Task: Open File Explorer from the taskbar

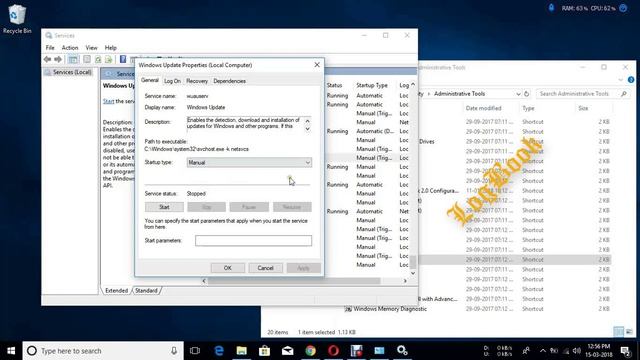Action: pyautogui.click(x=242, y=351)
